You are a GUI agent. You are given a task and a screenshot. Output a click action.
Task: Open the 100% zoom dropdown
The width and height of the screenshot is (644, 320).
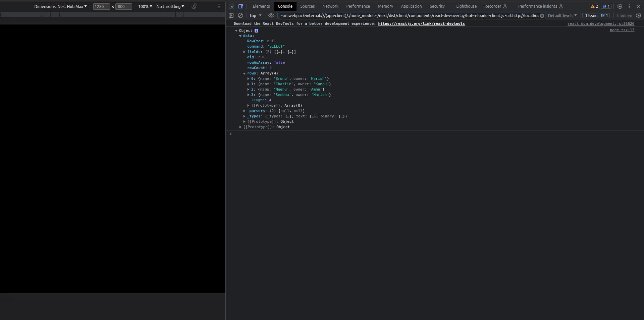pos(145,6)
